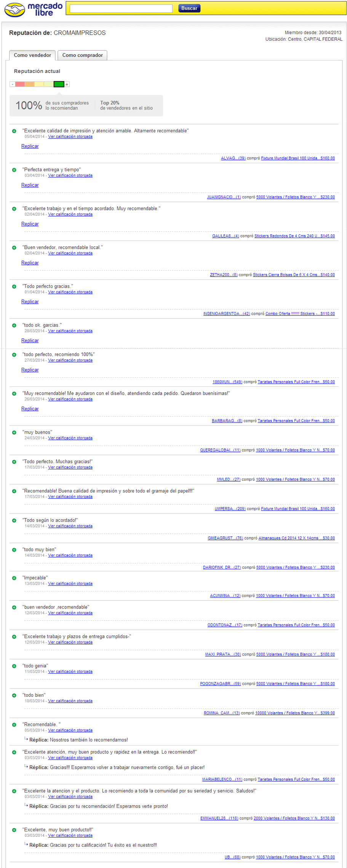Viewport: 347px width, 868px height.
Task: Click Replicar under "Buen vendedor, recomendable local"
Action: (30, 263)
